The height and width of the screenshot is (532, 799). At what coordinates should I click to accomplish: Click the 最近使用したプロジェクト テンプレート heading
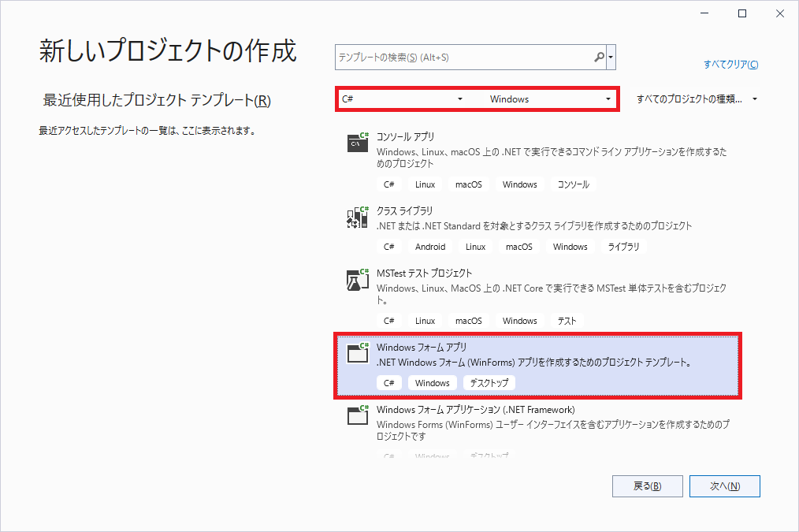click(157, 100)
